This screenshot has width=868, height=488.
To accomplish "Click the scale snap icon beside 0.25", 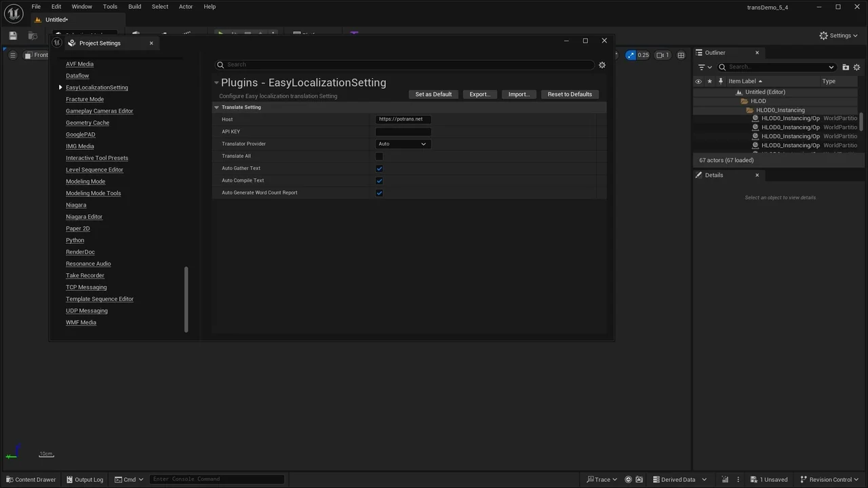I will 631,56.
